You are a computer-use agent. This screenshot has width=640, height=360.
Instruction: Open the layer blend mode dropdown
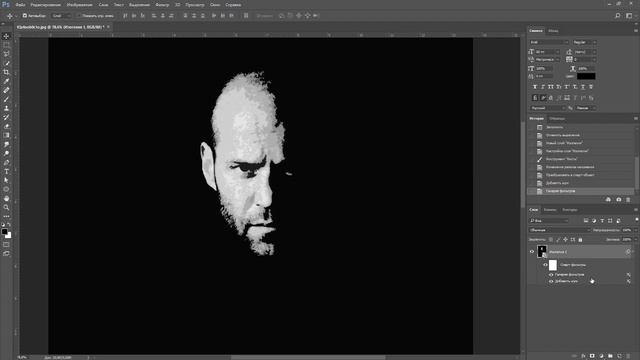(x=559, y=230)
